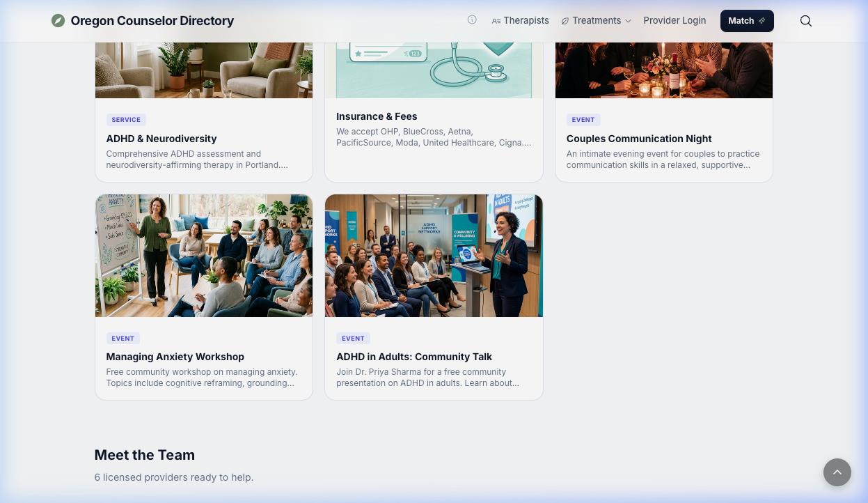This screenshot has width=868, height=503.
Task: Click the green leaf logo icon
Action: [58, 21]
